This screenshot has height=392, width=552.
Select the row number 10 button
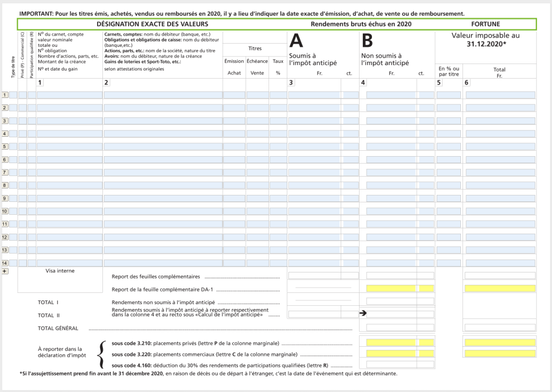[x=5, y=211]
